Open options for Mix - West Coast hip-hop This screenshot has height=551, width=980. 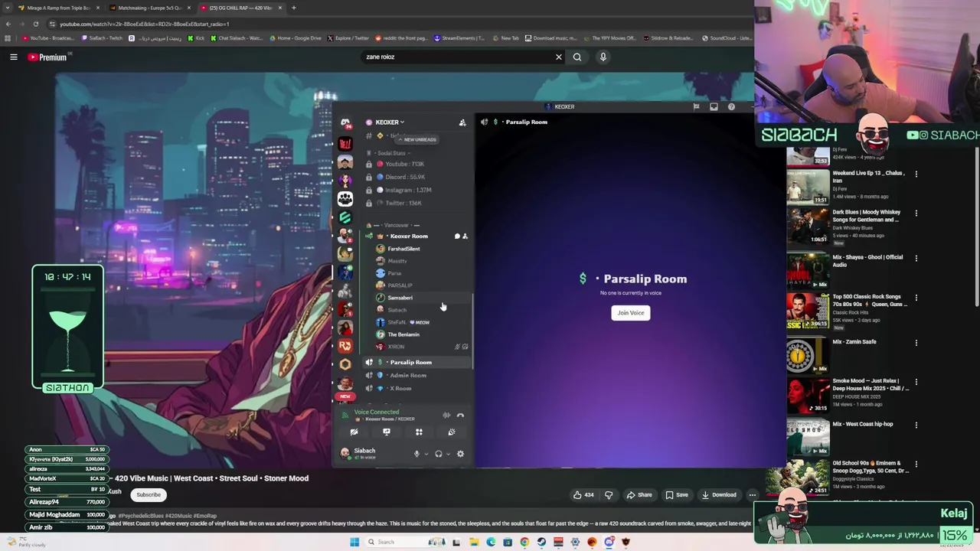[916, 425]
